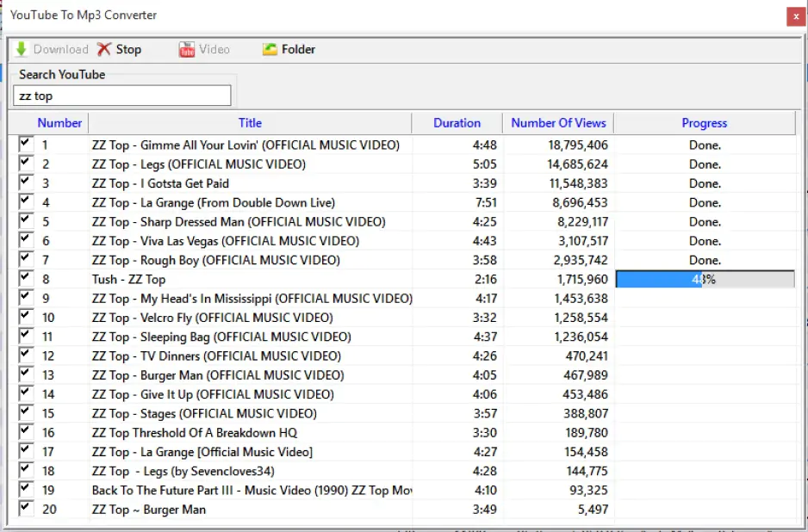The height and width of the screenshot is (532, 808).
Task: Select the Back To The Future Part III entry
Action: click(252, 491)
